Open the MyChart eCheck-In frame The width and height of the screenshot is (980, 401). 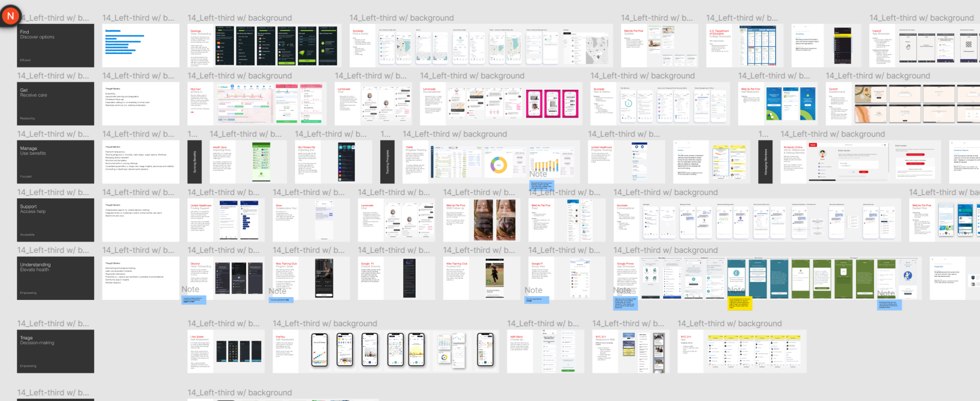tap(257, 104)
